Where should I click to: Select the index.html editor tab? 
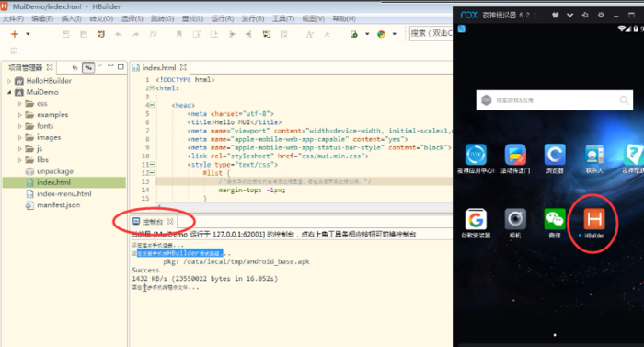pos(158,67)
